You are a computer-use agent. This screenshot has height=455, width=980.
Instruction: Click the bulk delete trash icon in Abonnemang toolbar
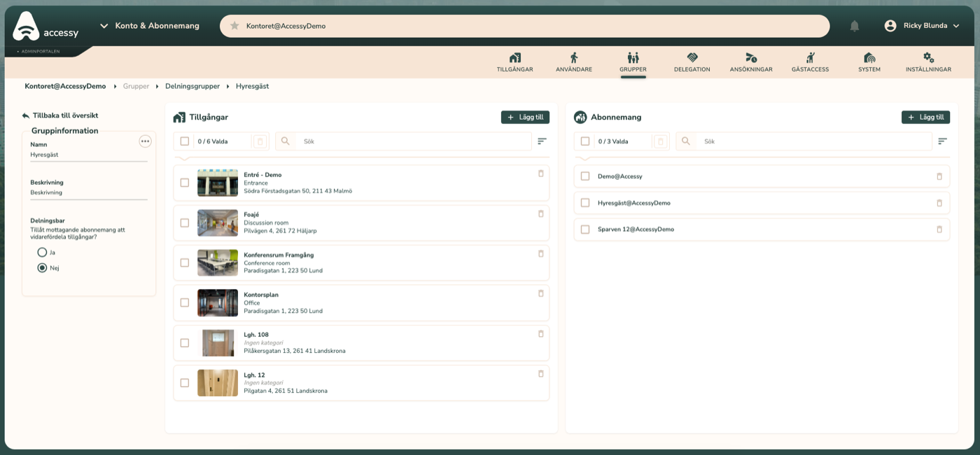pyautogui.click(x=660, y=141)
